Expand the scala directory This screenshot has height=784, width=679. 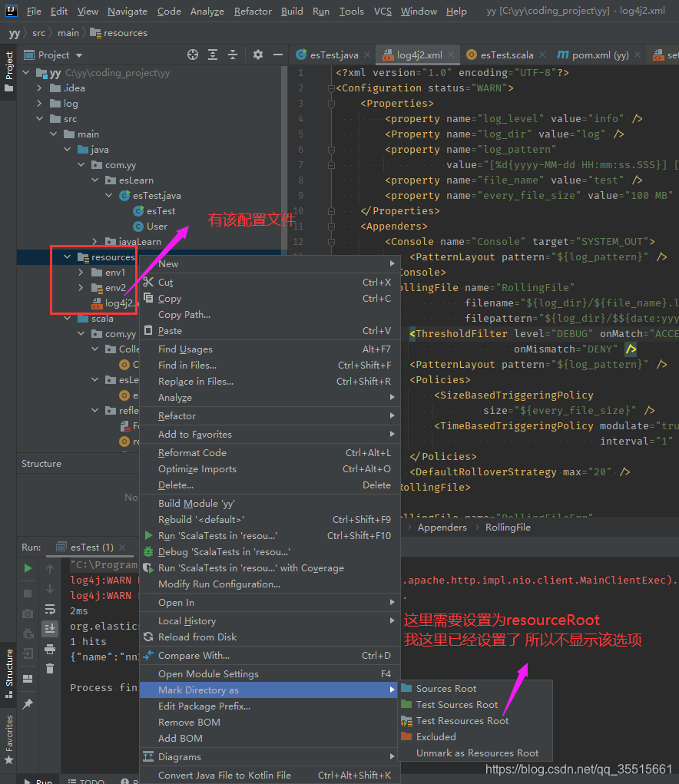[x=68, y=319]
